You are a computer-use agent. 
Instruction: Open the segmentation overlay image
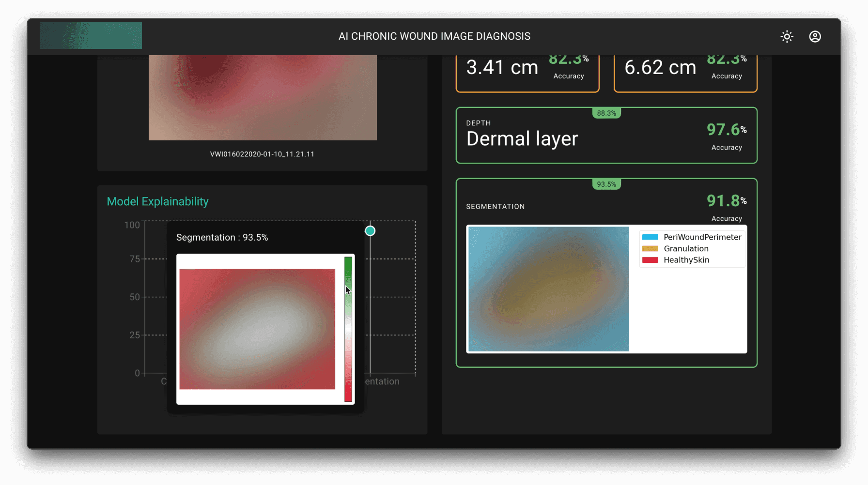pyautogui.click(x=548, y=288)
